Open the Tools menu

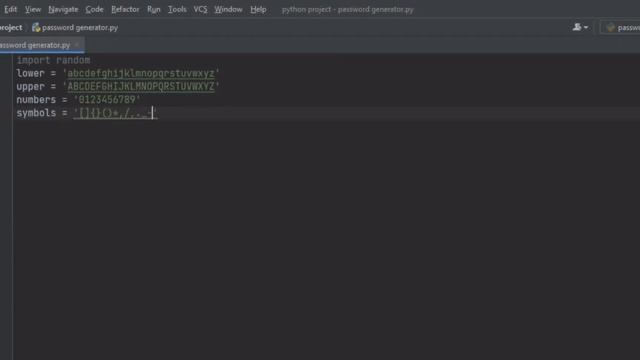click(x=177, y=9)
